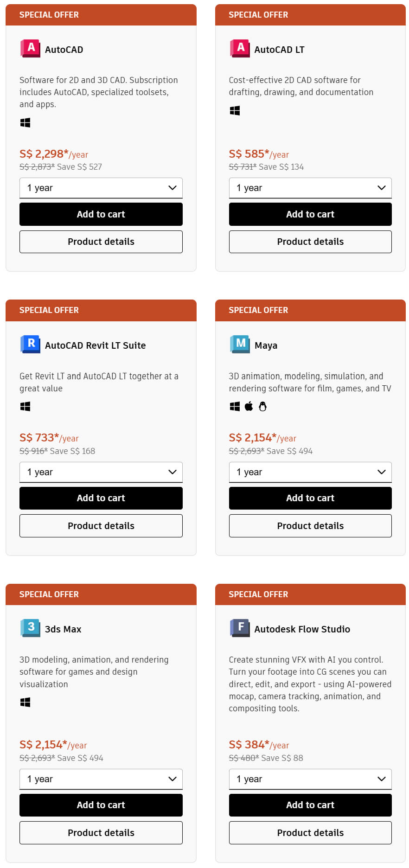Add 3ds Max to cart
409x868 pixels.
coord(101,805)
